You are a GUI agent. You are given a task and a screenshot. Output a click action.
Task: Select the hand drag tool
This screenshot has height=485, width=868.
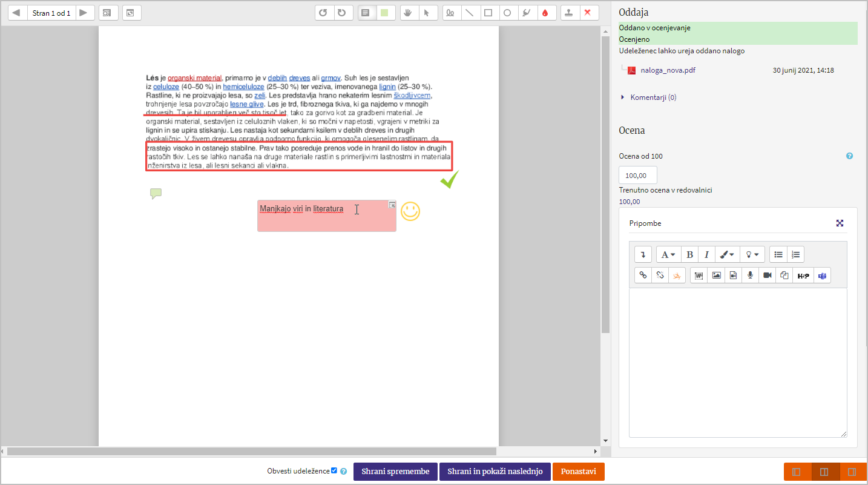[409, 13]
